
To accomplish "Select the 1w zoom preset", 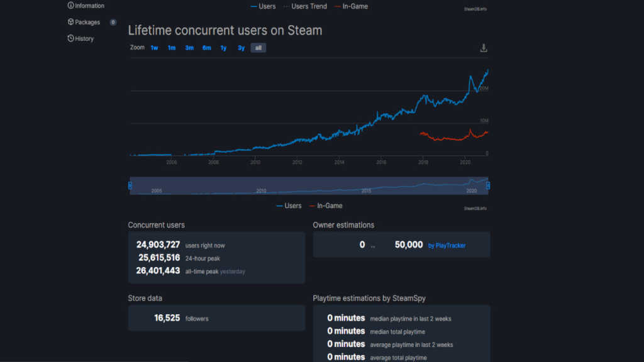I will (x=153, y=47).
